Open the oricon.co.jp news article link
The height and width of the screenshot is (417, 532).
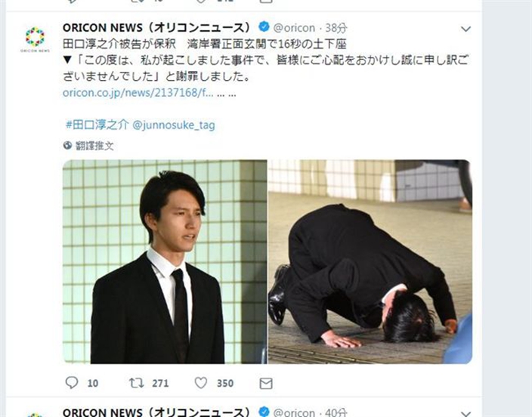[x=138, y=93]
